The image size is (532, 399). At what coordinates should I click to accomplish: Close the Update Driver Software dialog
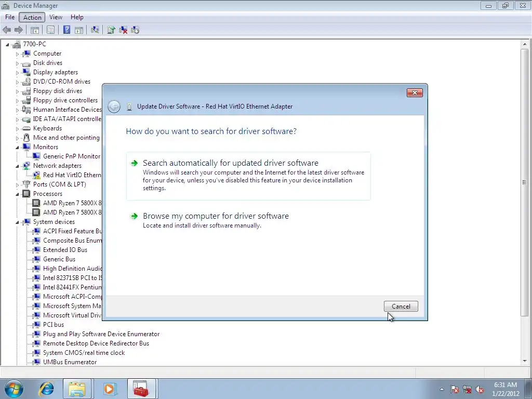pos(415,92)
